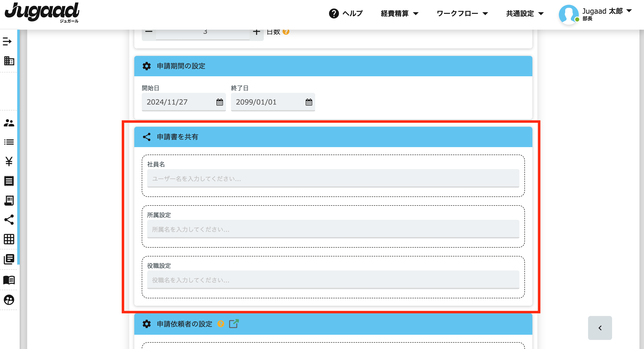Click the orange help icon by 申請依頼者の設定
The width and height of the screenshot is (644, 349).
coord(221,324)
